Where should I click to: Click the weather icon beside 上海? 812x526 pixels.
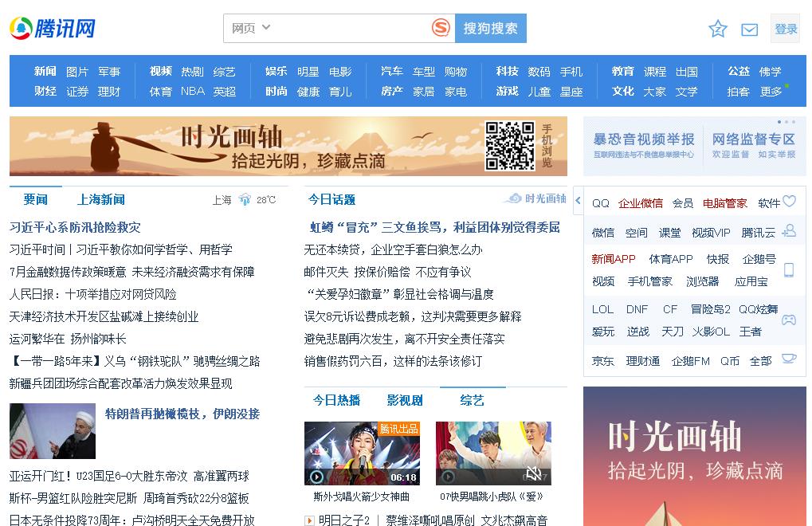click(245, 199)
